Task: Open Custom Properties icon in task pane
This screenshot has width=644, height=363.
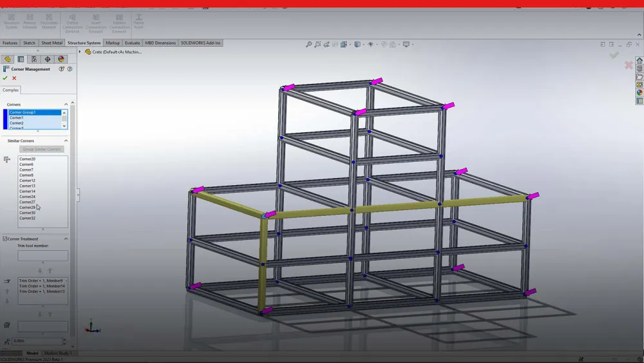Action: 639,101
